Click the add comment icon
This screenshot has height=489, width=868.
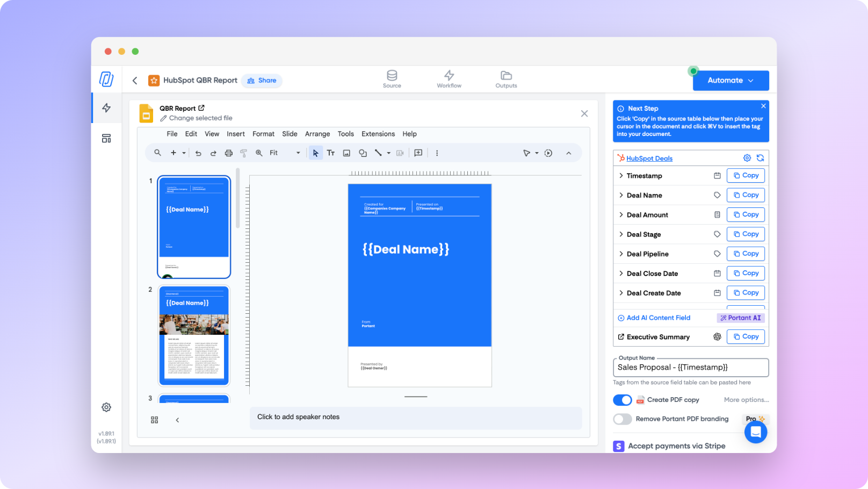click(418, 153)
